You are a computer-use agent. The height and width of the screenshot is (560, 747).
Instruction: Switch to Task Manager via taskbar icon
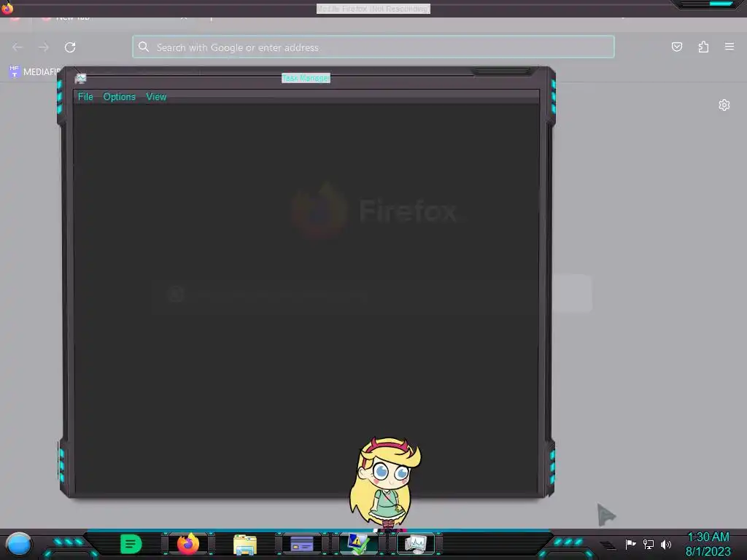pyautogui.click(x=415, y=544)
